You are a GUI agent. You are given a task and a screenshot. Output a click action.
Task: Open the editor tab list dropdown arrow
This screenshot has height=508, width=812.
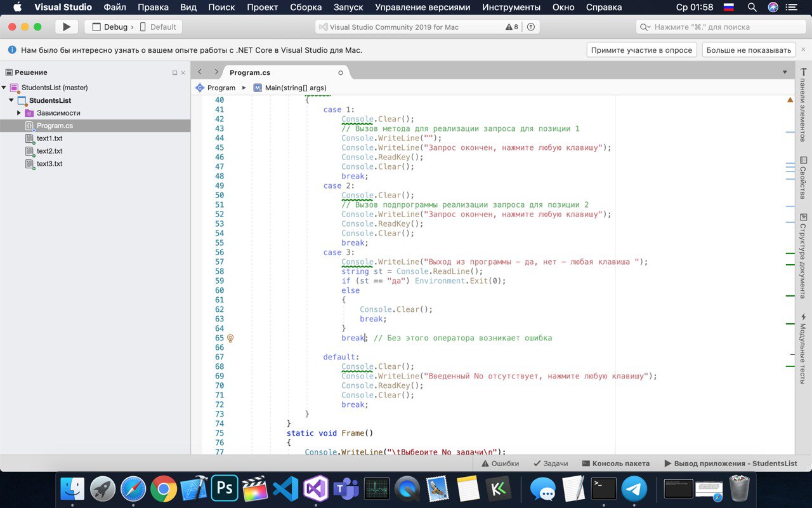point(785,72)
